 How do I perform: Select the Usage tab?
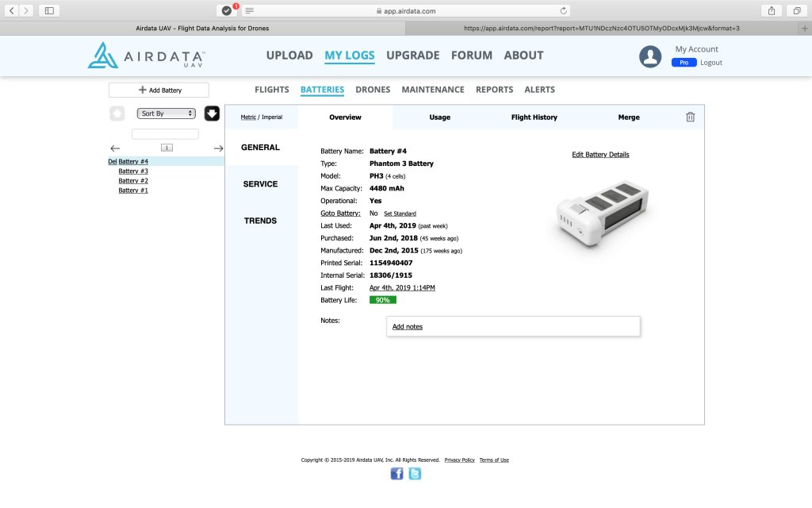coord(439,117)
